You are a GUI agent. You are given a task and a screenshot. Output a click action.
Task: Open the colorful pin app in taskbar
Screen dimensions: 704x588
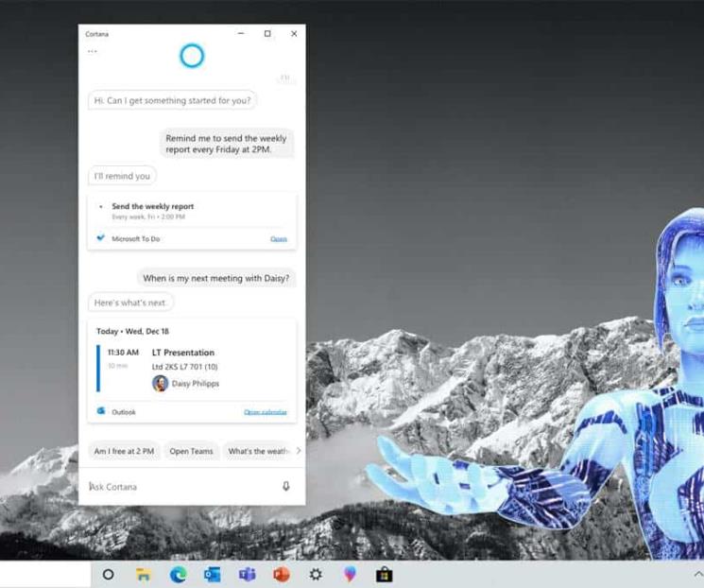[350, 574]
